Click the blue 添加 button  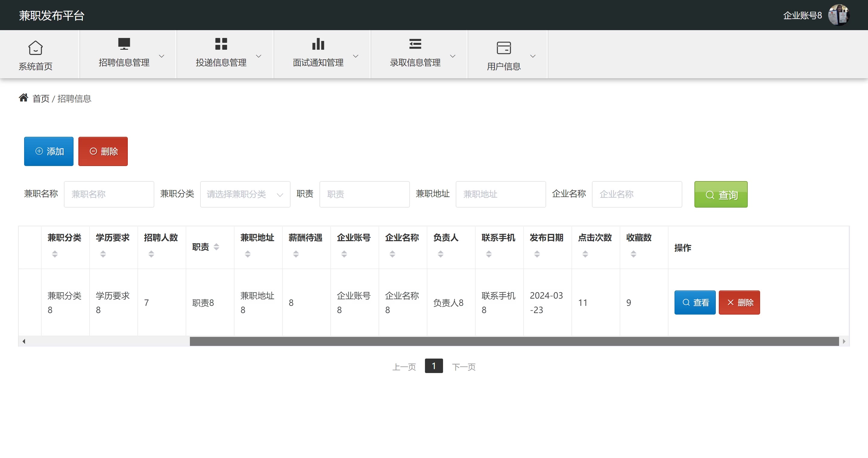49,151
